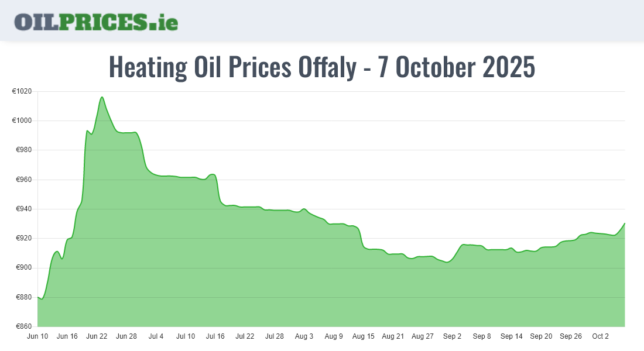Select the "Oct 2" date label
The width and height of the screenshot is (644, 351).
click(x=601, y=336)
